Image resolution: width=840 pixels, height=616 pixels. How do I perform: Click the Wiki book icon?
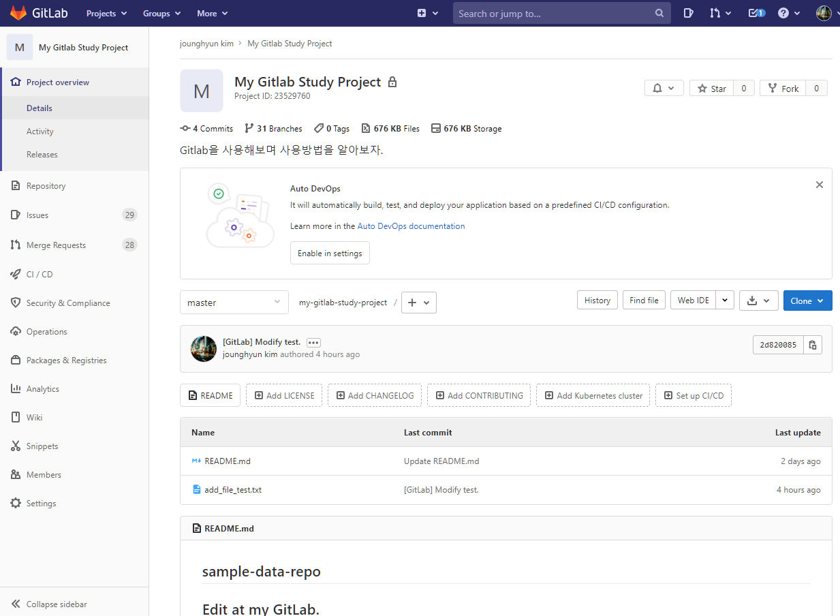[16, 417]
